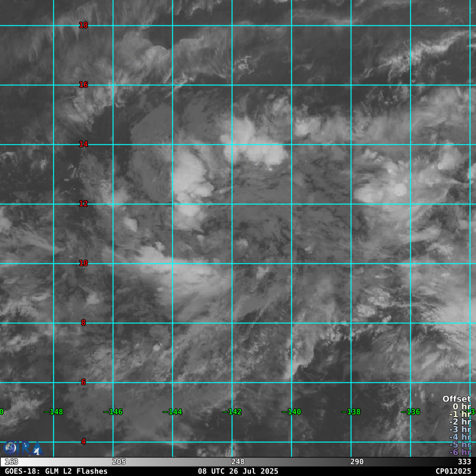Click the colorbar value 290
Screen dimensions: 476x476
click(356, 462)
